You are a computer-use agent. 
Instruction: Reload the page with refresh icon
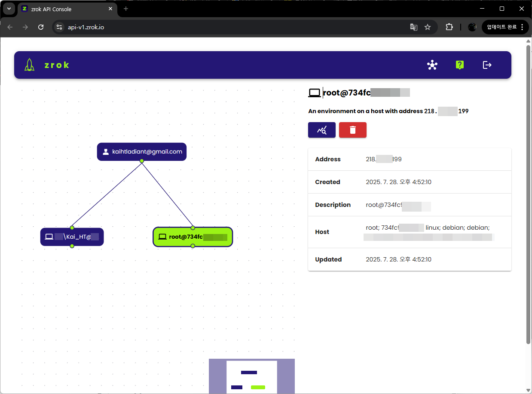pos(41,27)
